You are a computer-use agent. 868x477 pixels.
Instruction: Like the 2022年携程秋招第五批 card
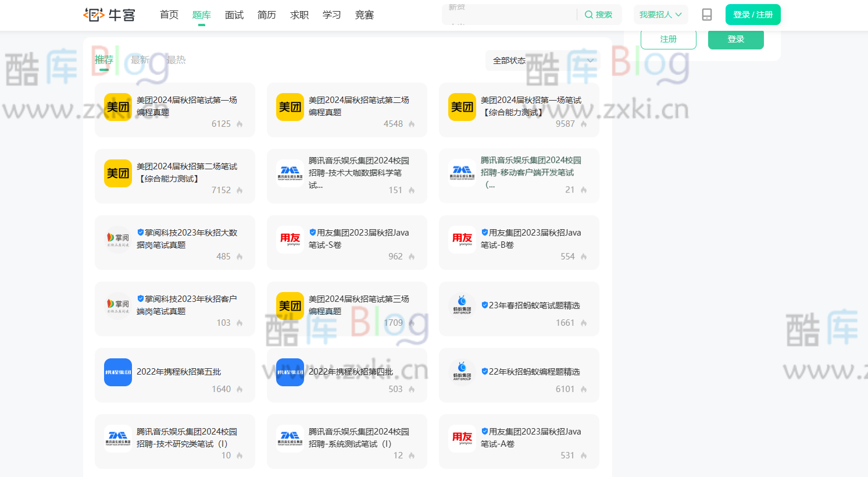[241, 389]
